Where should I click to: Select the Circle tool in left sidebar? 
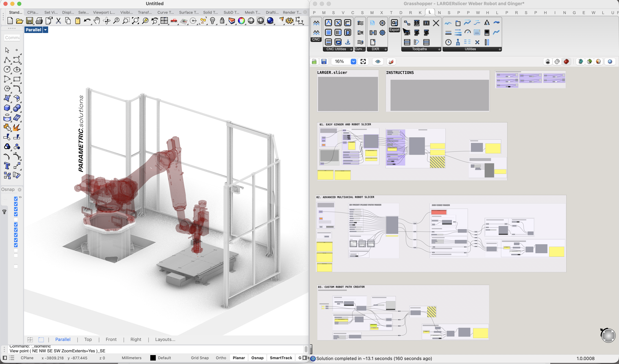pyautogui.click(x=7, y=69)
